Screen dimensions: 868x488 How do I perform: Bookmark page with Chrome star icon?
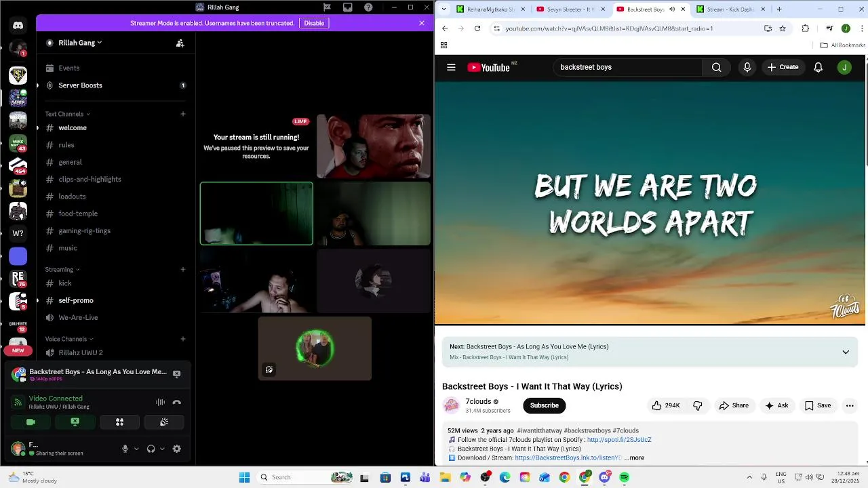(783, 28)
